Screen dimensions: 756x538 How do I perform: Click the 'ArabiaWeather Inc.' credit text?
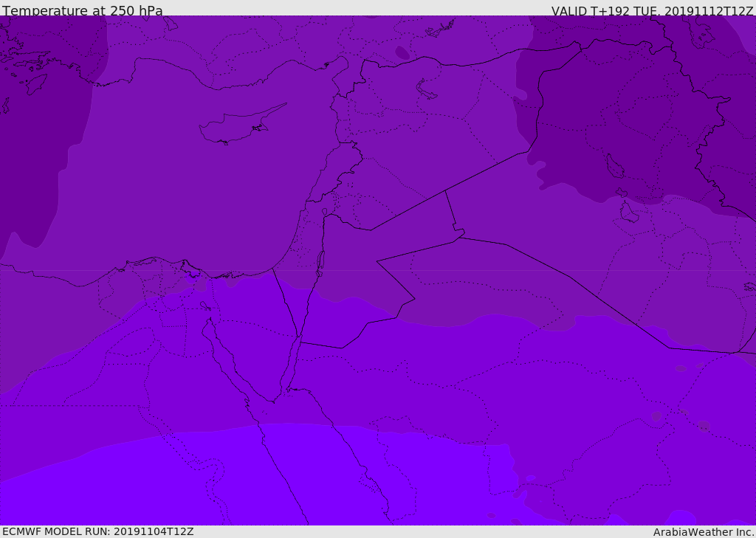704,532
